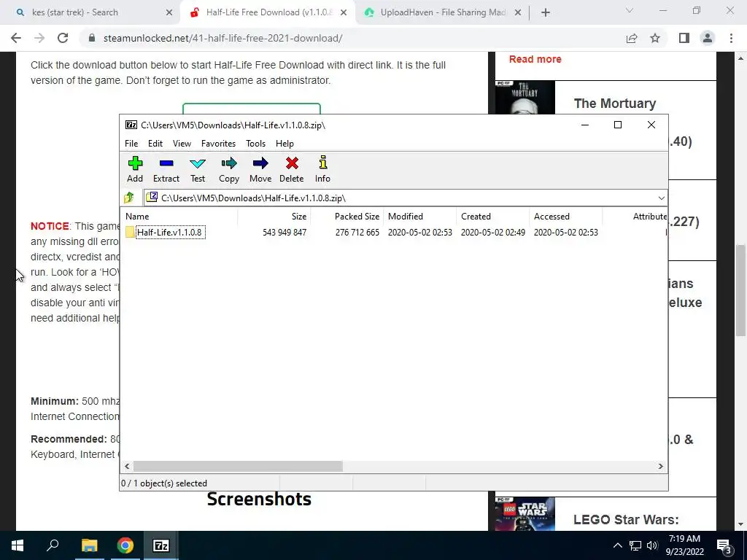This screenshot has height=560, width=747.
Task: Select the Half-Life.v1.1.0.8 folder icon
Action: click(x=130, y=233)
